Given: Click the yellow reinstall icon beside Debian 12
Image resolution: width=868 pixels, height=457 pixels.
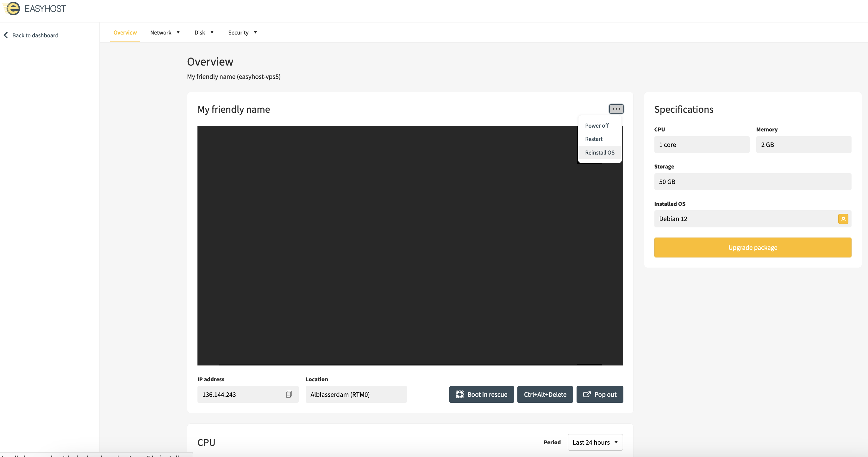Looking at the screenshot, I should [x=843, y=219].
